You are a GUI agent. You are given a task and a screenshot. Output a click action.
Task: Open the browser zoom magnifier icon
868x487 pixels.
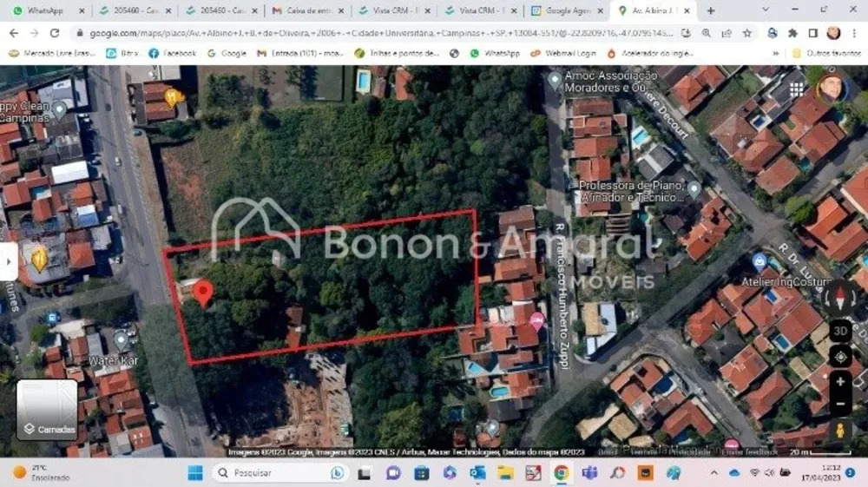coord(707,33)
